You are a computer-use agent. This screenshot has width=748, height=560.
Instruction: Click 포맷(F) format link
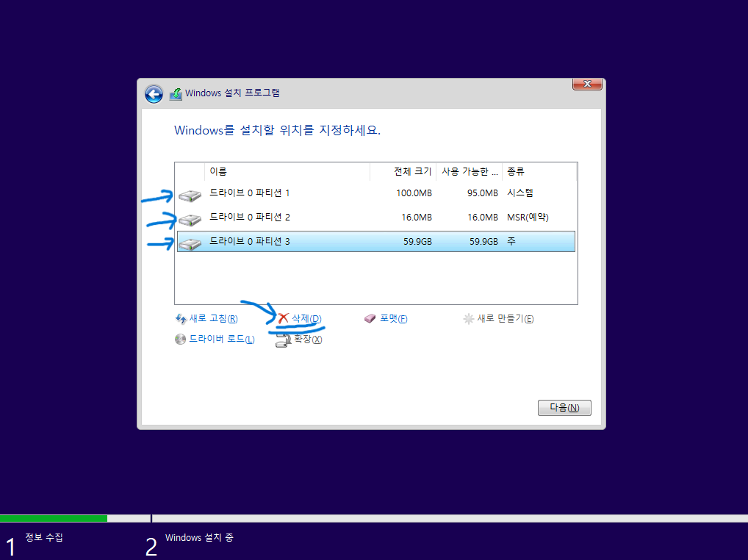coord(394,319)
